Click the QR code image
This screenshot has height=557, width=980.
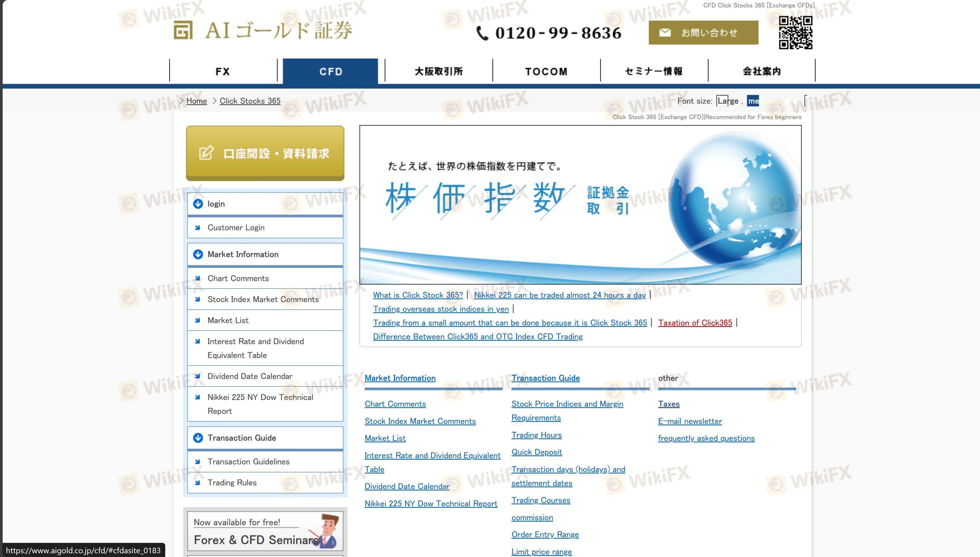tap(796, 32)
